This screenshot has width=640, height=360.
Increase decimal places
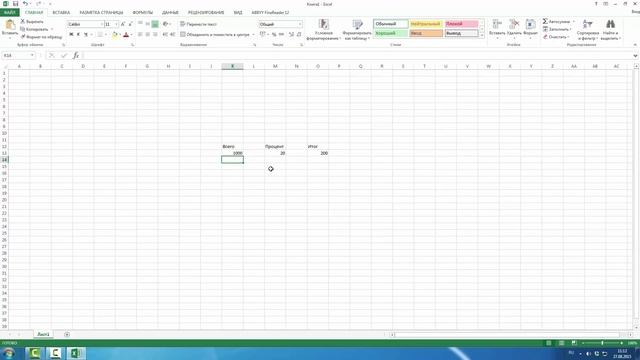point(291,35)
